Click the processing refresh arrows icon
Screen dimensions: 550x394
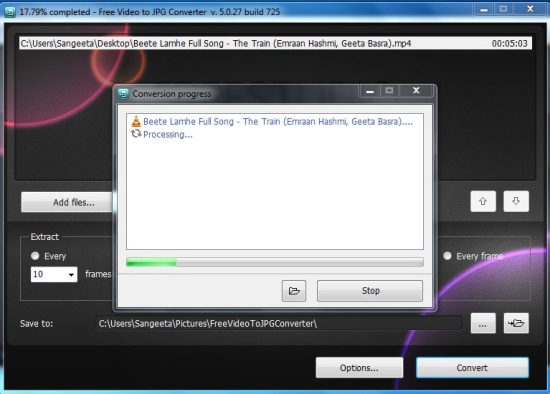(x=136, y=134)
